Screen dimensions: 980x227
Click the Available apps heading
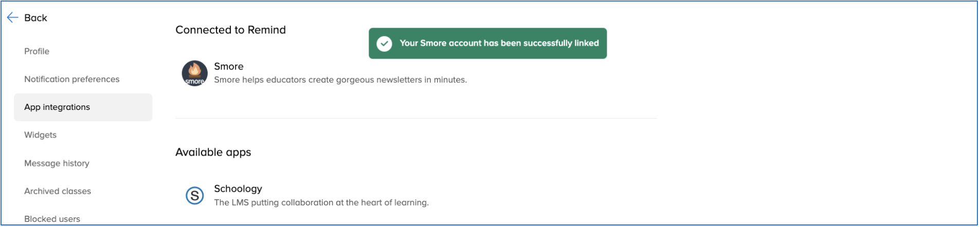pyautogui.click(x=213, y=153)
